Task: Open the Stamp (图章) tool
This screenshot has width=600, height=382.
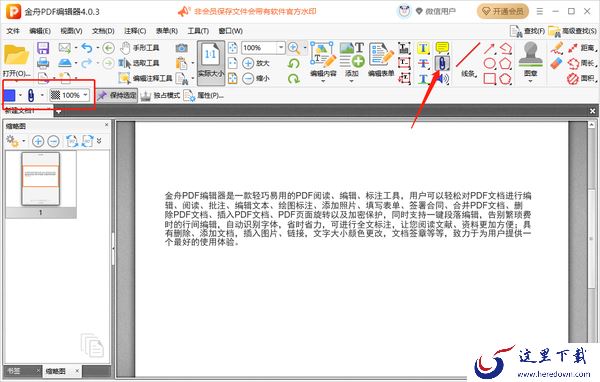Action: (x=530, y=59)
